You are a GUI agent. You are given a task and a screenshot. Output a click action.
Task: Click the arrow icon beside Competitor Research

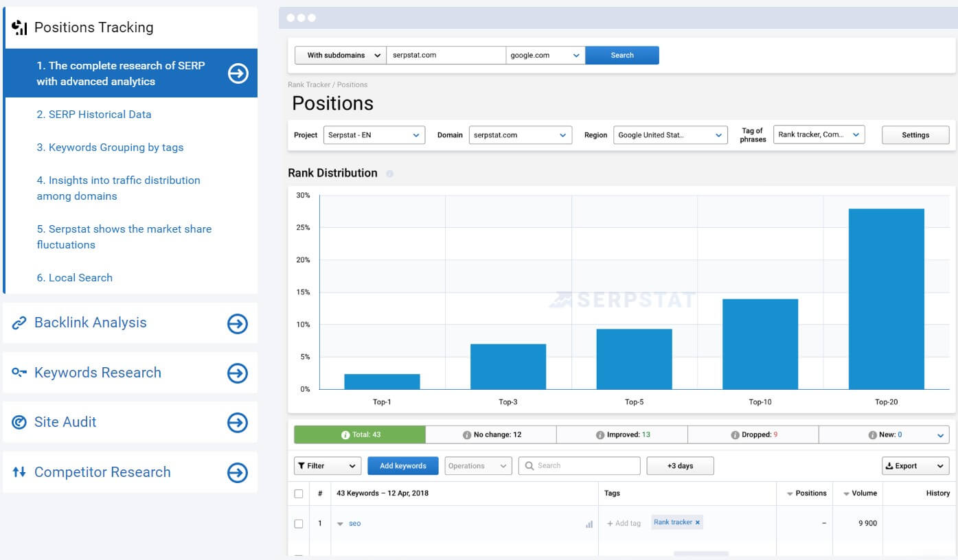point(238,472)
